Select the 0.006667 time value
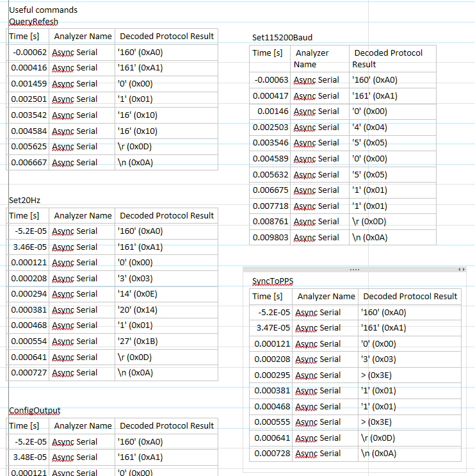This screenshot has height=476, width=475. [x=29, y=163]
